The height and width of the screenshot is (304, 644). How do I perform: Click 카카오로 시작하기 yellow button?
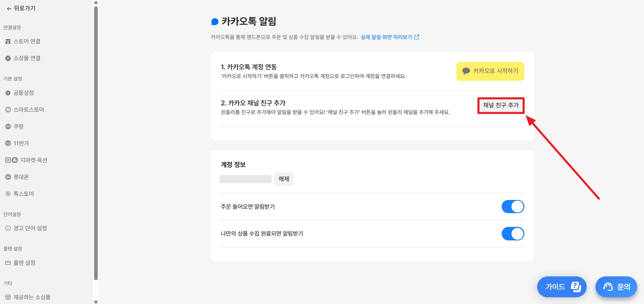tap(490, 71)
